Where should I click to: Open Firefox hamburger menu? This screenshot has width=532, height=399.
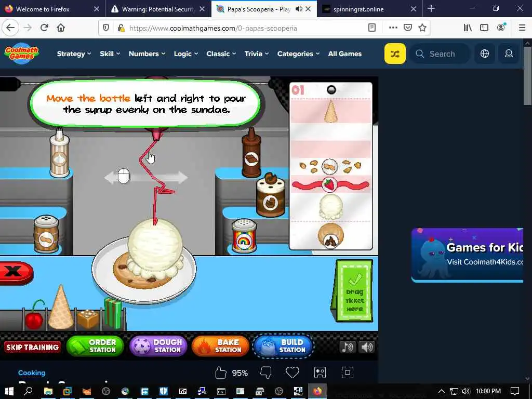point(522,28)
